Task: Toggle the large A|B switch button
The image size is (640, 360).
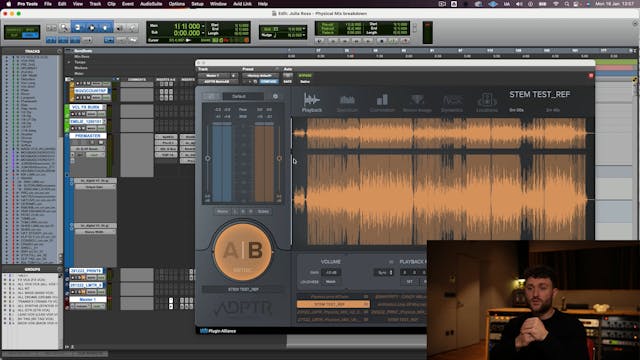Action: coord(243,251)
